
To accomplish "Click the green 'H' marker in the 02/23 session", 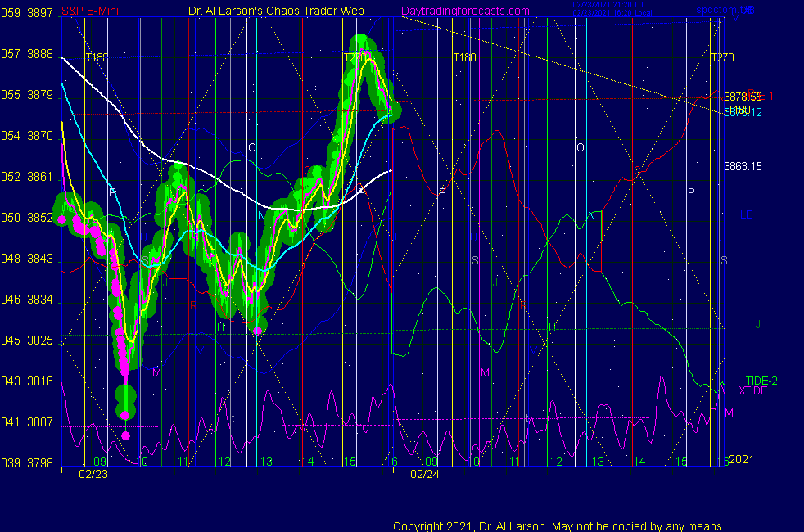I will tap(221, 327).
